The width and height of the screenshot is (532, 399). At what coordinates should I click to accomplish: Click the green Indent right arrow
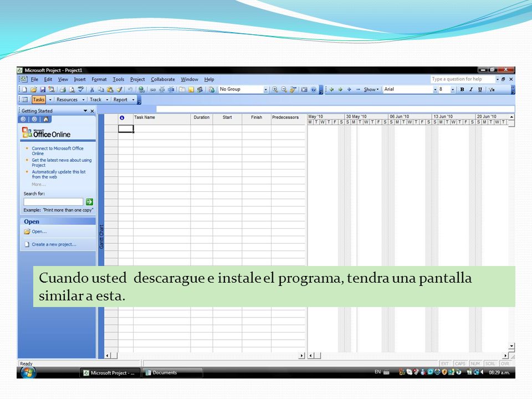340,90
